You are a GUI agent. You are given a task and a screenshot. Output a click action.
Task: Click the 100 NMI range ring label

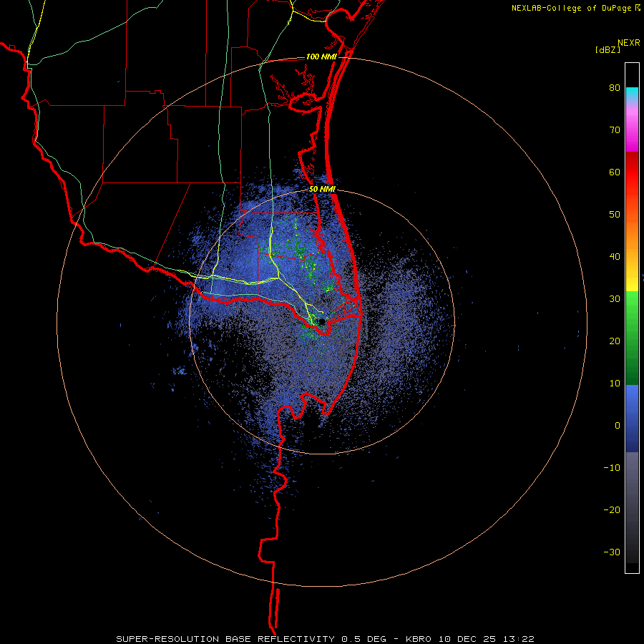click(321, 57)
